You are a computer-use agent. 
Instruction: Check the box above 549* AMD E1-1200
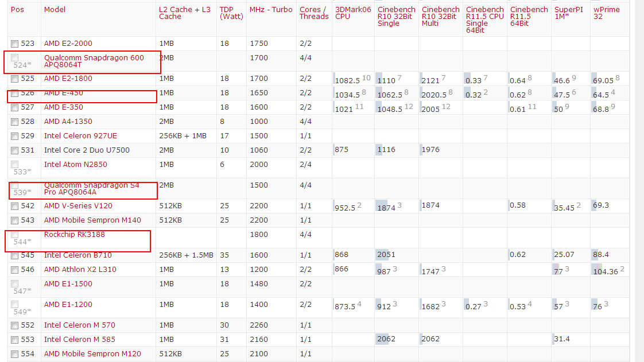15,304
